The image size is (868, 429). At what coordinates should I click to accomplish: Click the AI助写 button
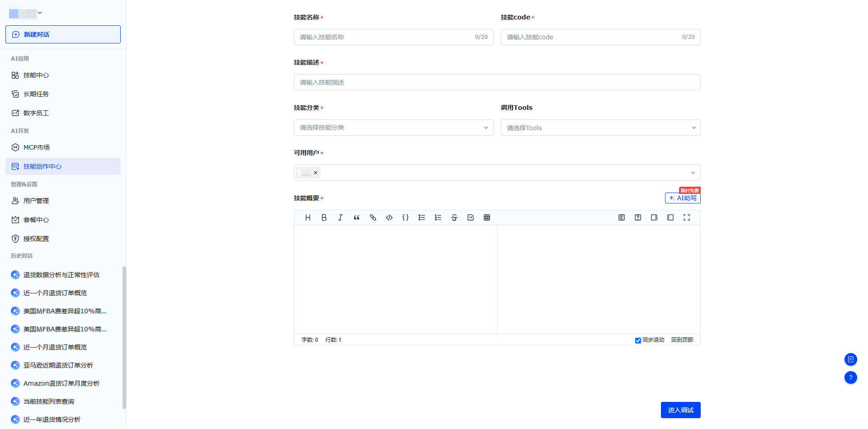click(683, 198)
